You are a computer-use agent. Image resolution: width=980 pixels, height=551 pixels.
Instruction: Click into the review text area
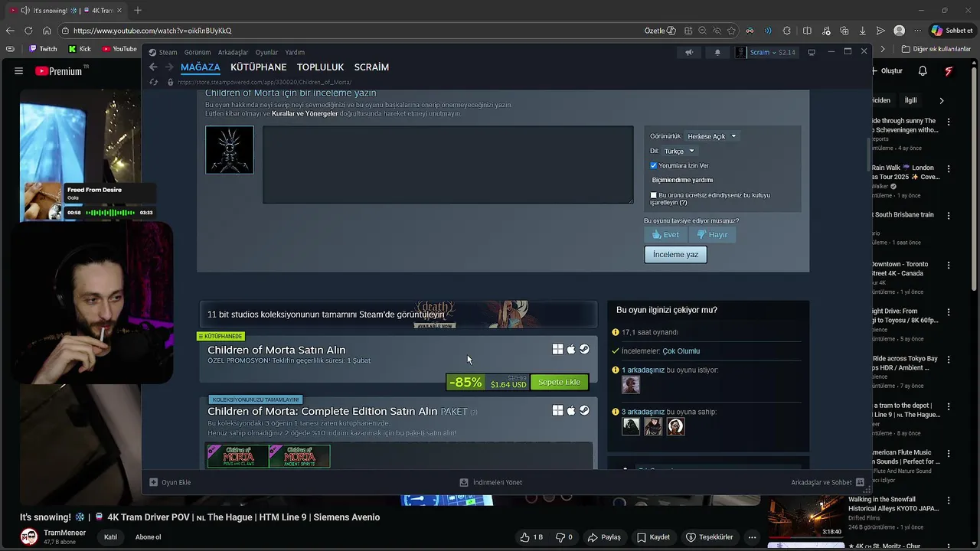coord(448,165)
